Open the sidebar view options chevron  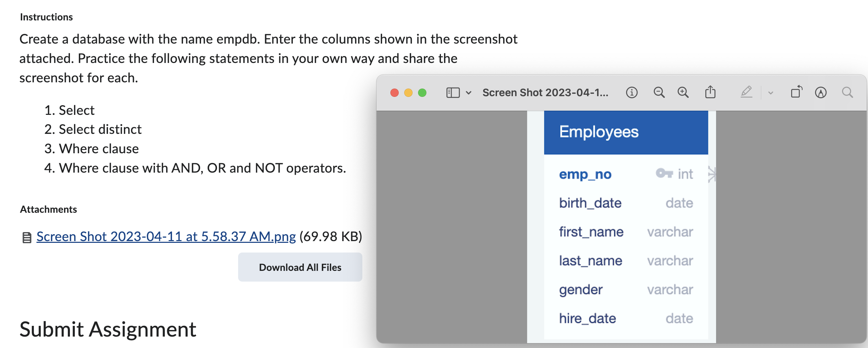(x=469, y=92)
